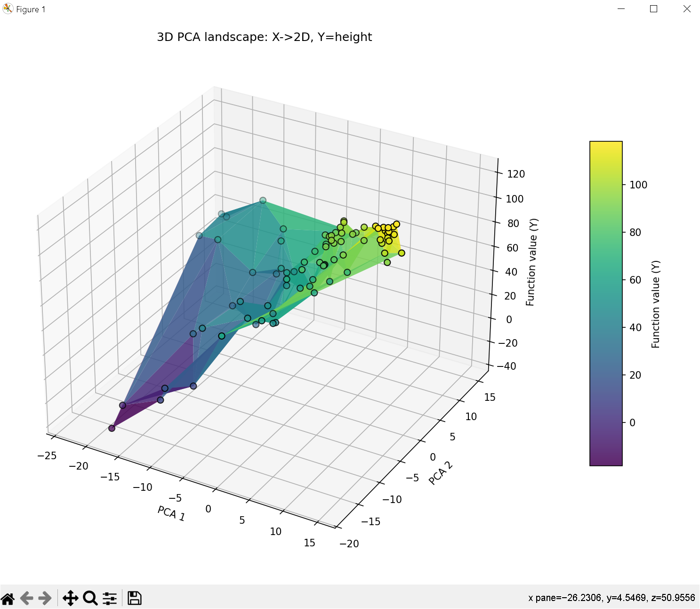Maximize the Figure 1 window
Viewport: 700px width, 609px height.
[x=654, y=9]
